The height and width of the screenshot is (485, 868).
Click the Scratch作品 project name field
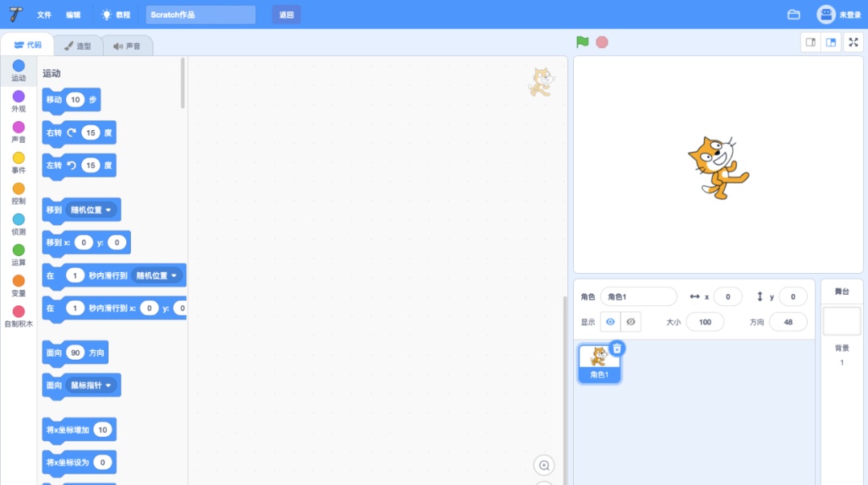point(200,14)
